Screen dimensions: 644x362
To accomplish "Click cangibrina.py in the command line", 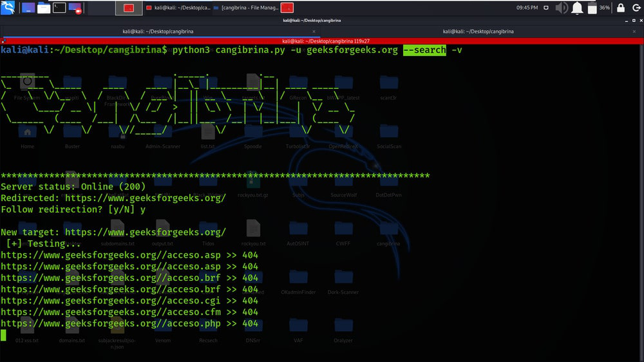I will [x=250, y=50].
